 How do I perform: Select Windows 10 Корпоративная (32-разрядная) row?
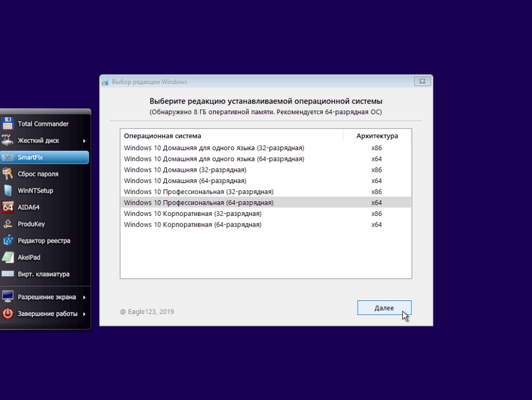(x=266, y=214)
